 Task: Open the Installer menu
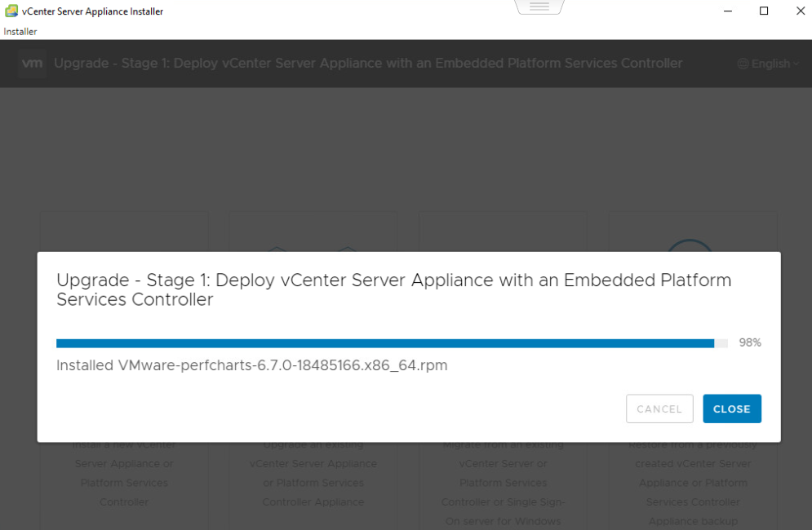pyautogui.click(x=20, y=32)
